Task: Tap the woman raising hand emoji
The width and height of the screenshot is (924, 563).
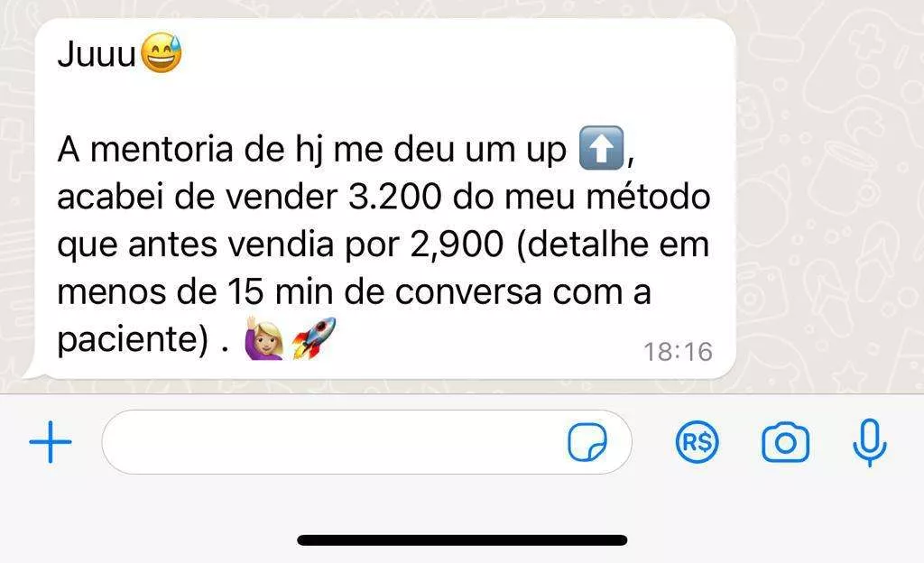Action: pyautogui.click(x=264, y=338)
